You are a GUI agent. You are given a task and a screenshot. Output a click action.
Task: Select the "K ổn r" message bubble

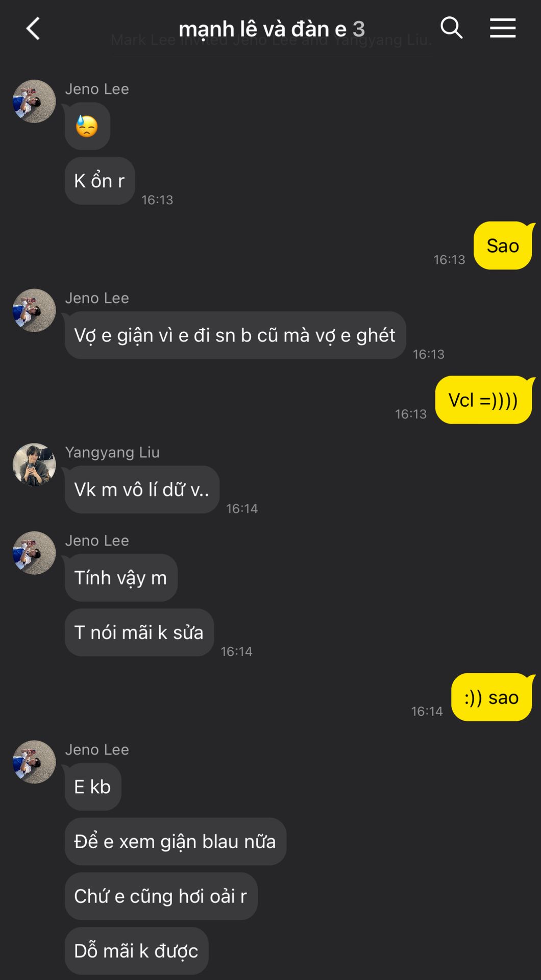point(100,181)
